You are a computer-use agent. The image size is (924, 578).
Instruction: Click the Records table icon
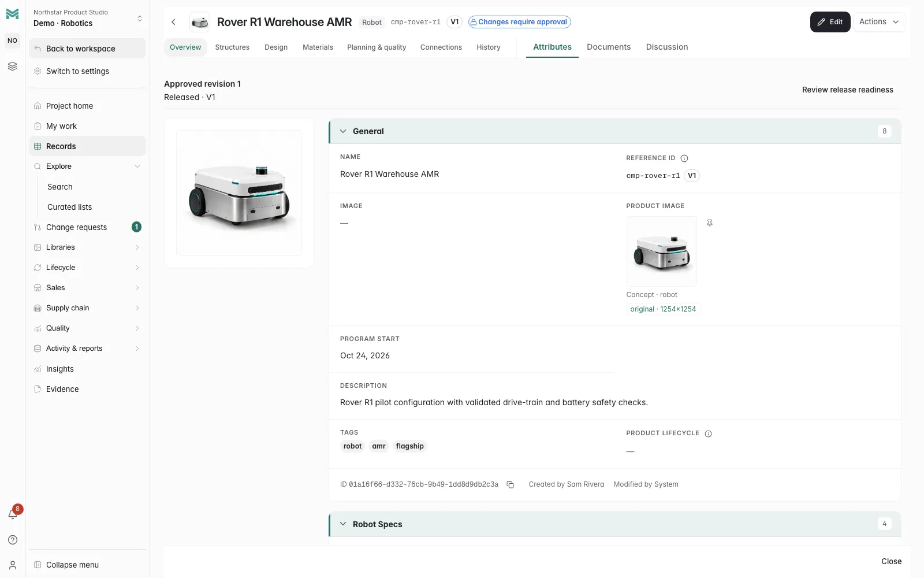(38, 146)
